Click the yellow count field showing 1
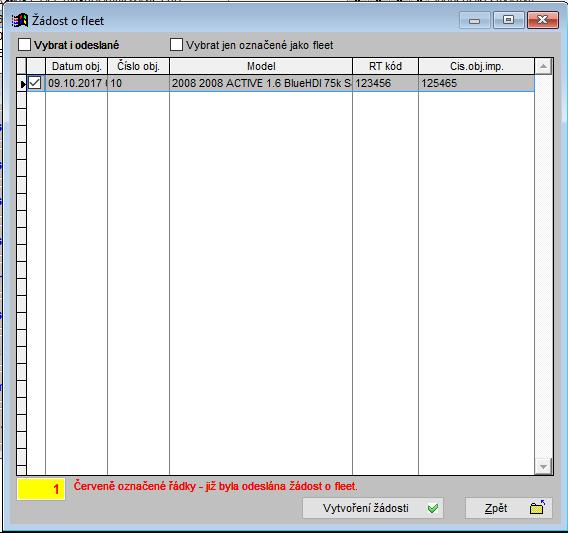The width and height of the screenshot is (568, 533). point(41,489)
